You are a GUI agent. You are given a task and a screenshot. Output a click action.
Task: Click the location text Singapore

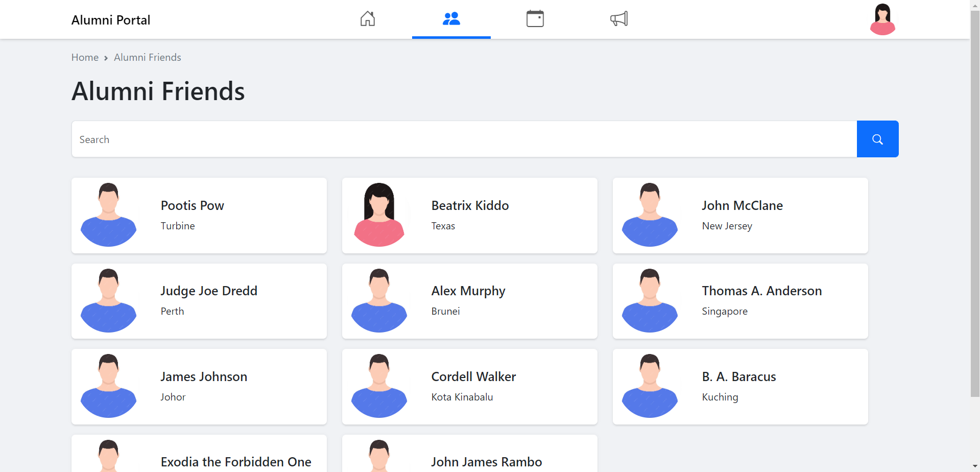point(725,312)
